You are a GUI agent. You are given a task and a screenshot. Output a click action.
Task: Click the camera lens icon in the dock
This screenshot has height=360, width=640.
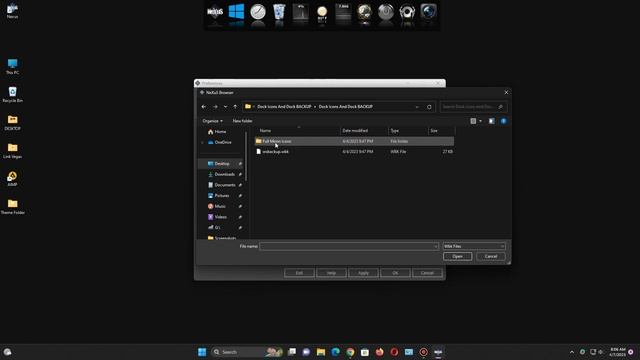[429, 12]
